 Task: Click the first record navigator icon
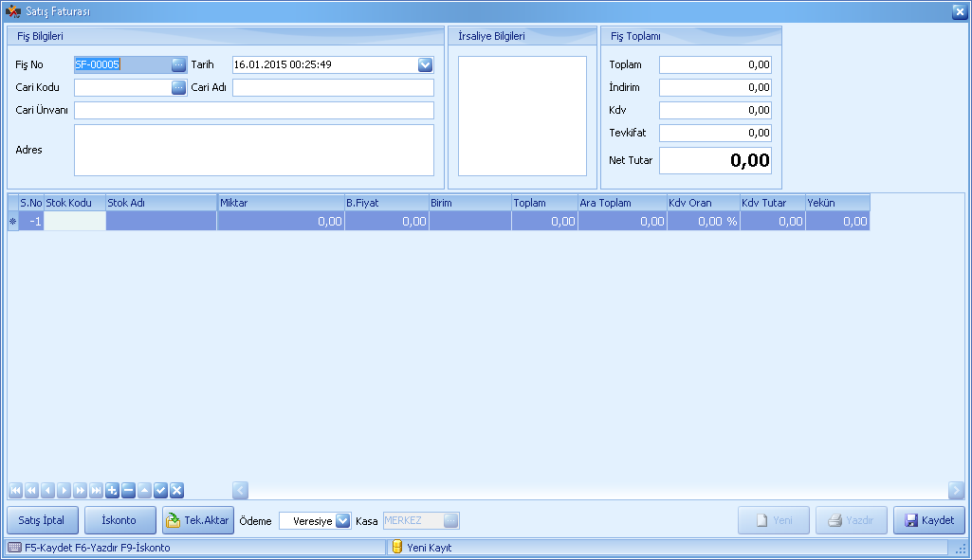pos(15,490)
